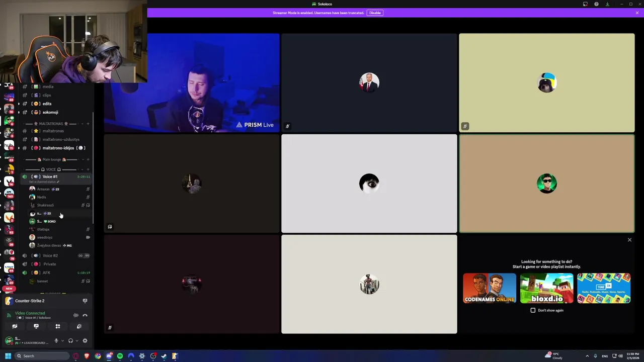Click the green connection signal icon
Image resolution: width=644 pixels, height=362 pixels.
click(9, 315)
